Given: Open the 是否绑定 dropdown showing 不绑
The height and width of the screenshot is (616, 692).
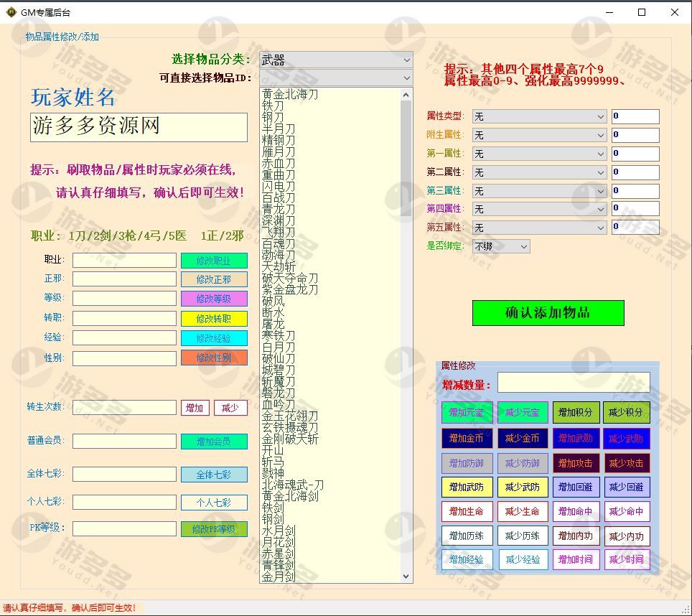Looking at the screenshot, I should 501,246.
